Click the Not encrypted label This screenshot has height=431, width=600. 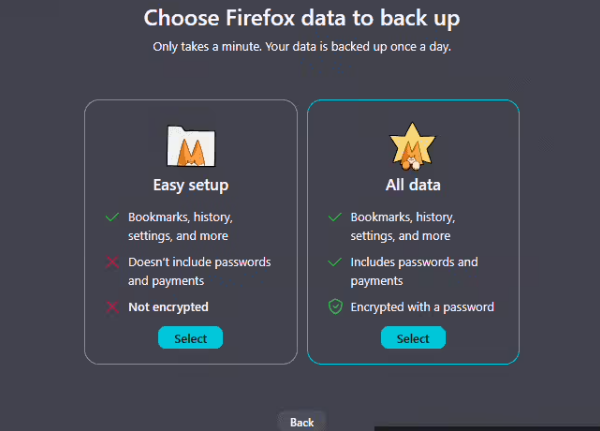point(168,307)
